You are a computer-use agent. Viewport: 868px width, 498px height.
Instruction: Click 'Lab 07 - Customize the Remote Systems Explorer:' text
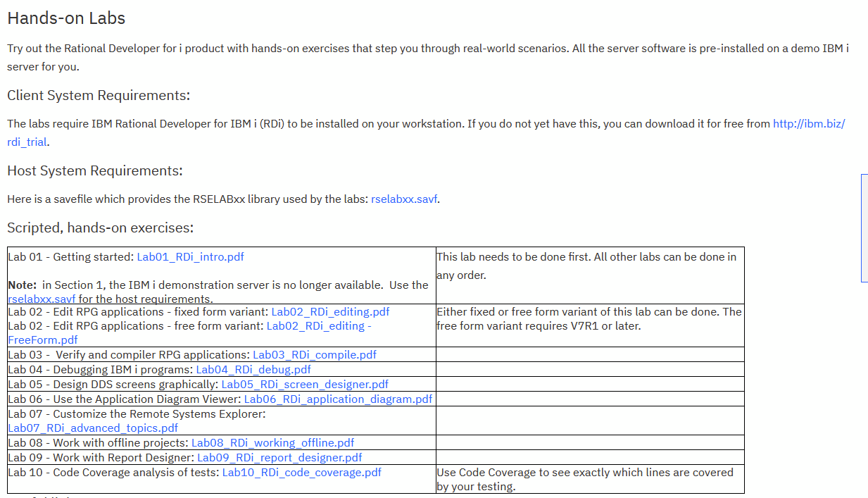click(137, 414)
